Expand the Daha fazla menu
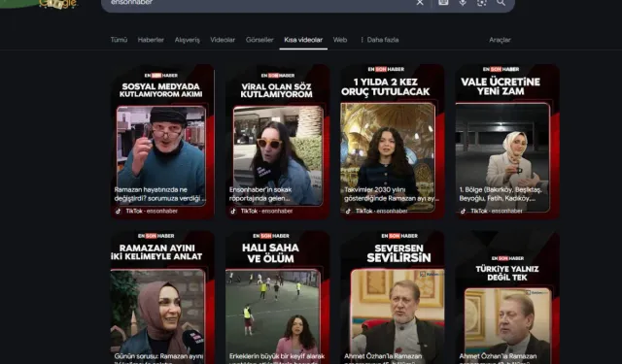Image resolution: width=622 pixels, height=364 pixels. click(x=380, y=40)
